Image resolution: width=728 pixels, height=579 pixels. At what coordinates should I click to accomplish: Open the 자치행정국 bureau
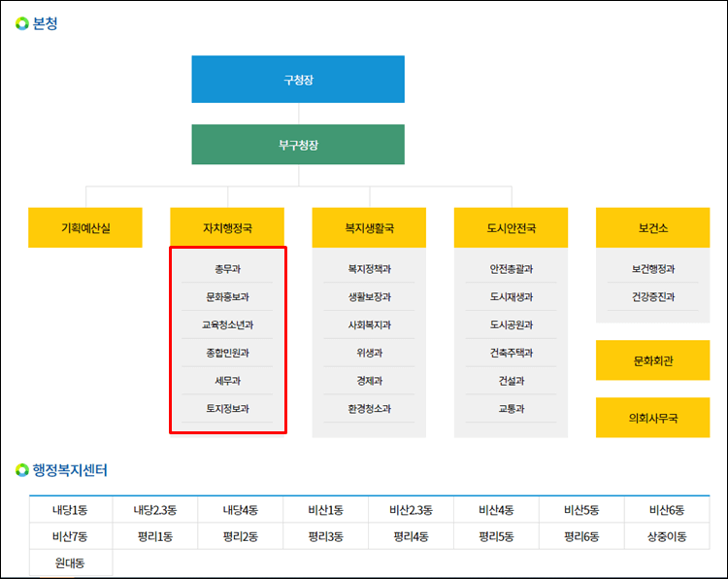click(x=227, y=227)
